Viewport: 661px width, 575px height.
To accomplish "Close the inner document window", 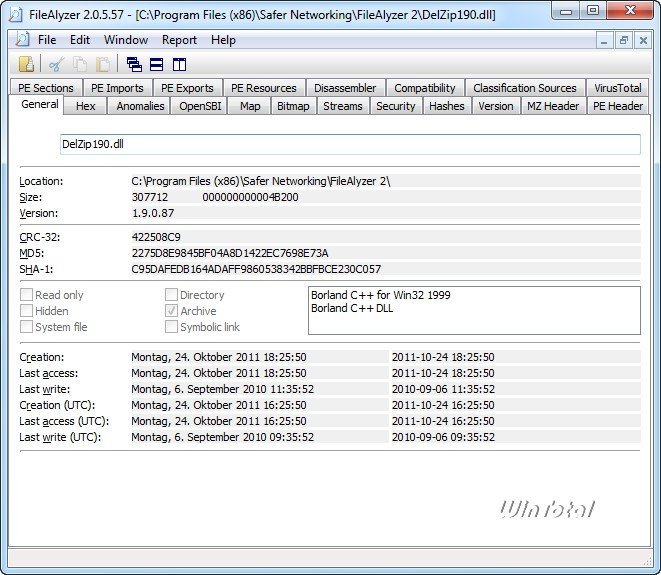I will [x=643, y=41].
